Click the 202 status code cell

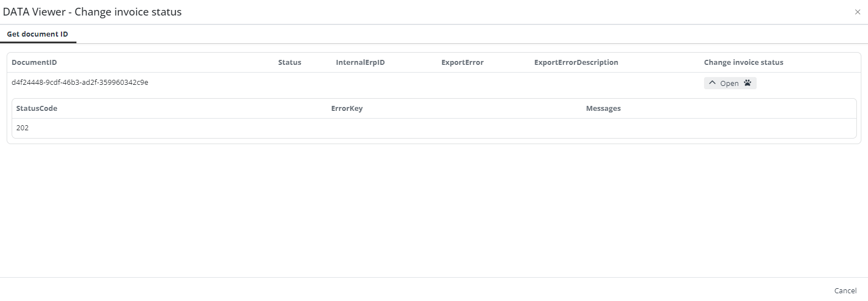pyautogui.click(x=23, y=128)
